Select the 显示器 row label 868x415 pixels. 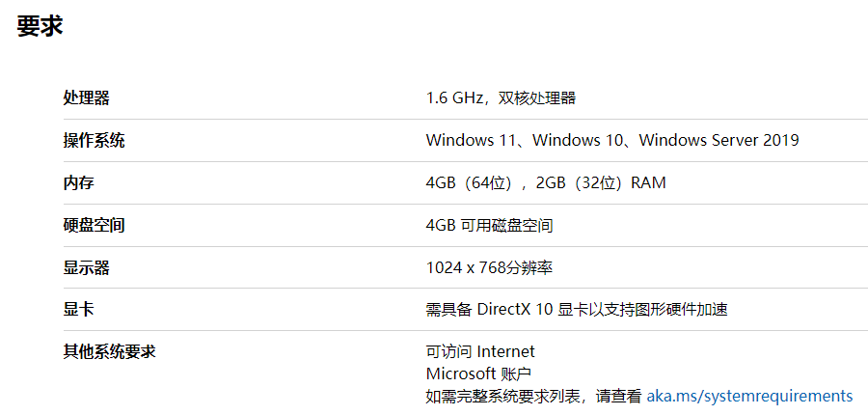(x=87, y=267)
